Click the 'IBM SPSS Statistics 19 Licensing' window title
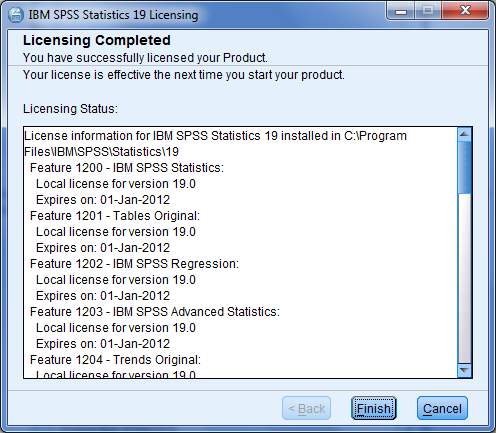 [113, 15]
